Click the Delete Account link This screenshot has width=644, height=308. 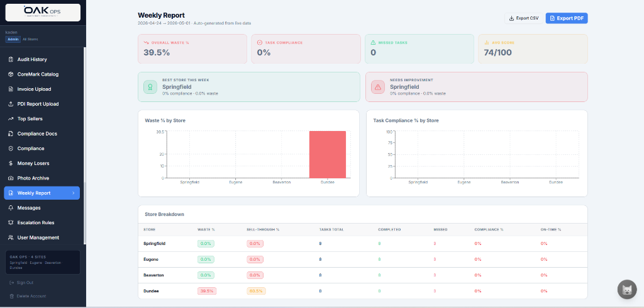pyautogui.click(x=28, y=296)
